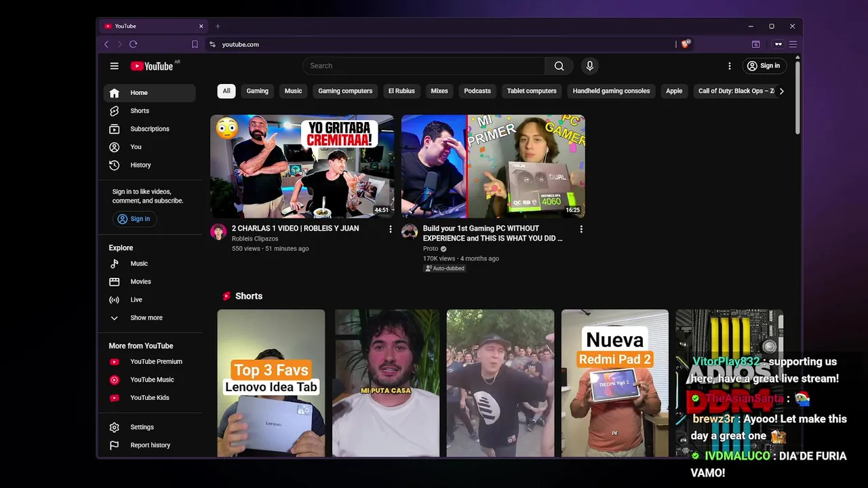The image size is (868, 488).
Task: Select the Podcasts filter chip
Action: pyautogui.click(x=477, y=91)
